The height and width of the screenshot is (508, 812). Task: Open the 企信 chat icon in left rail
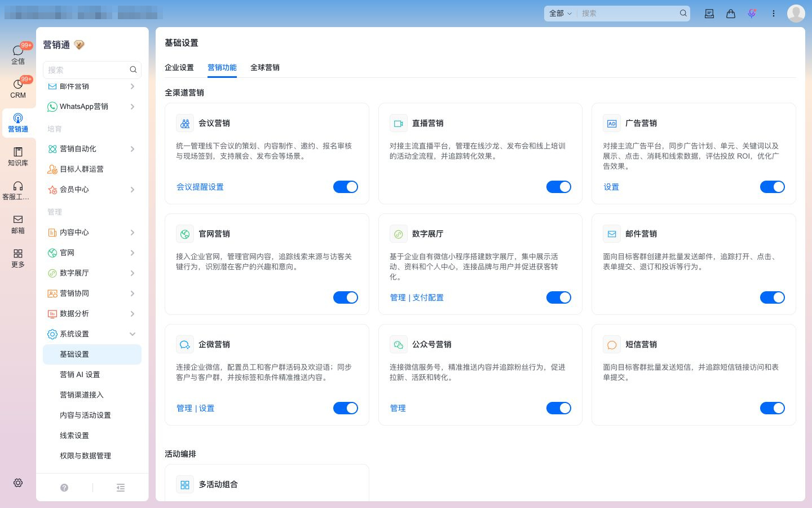[x=18, y=51]
